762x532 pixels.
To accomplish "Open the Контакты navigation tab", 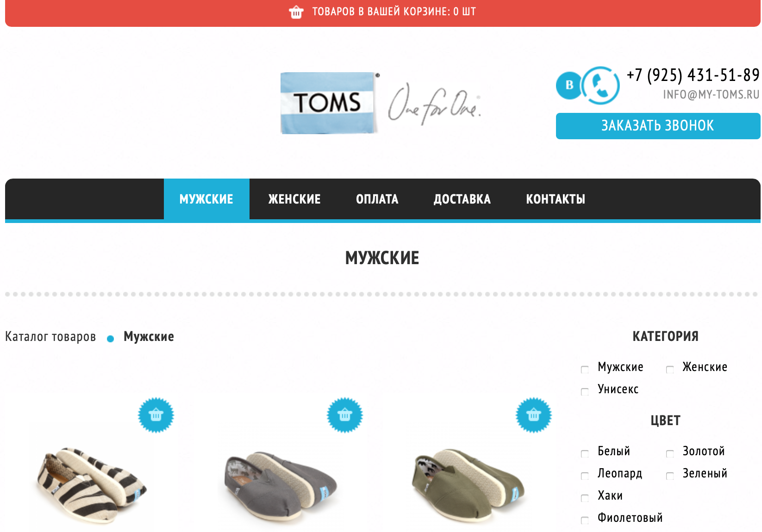I will 556,199.
